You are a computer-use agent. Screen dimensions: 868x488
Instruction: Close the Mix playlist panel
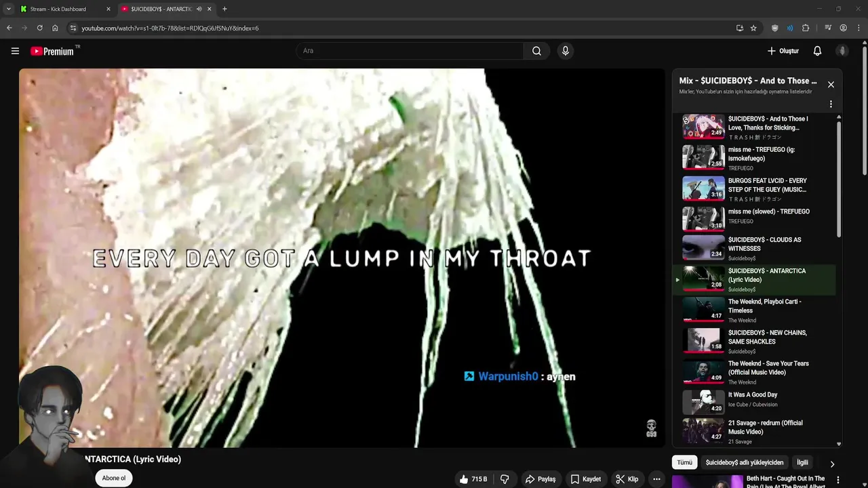[831, 85]
